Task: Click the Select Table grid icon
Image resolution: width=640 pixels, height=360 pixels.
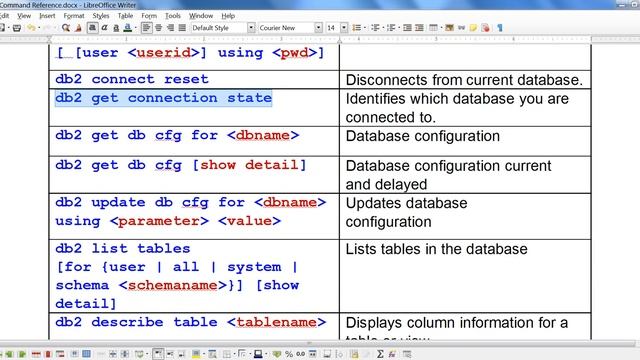Action: point(86,354)
